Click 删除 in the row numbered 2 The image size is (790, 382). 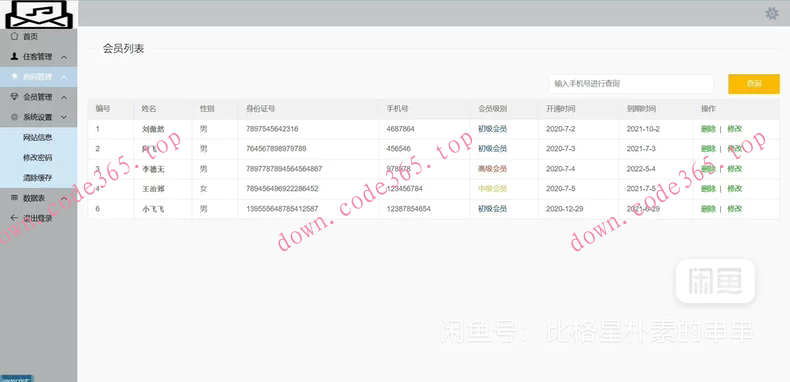point(708,149)
